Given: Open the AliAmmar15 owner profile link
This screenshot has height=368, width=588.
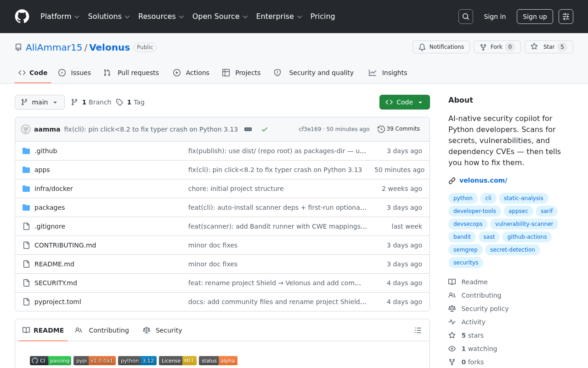Looking at the screenshot, I should click(54, 47).
